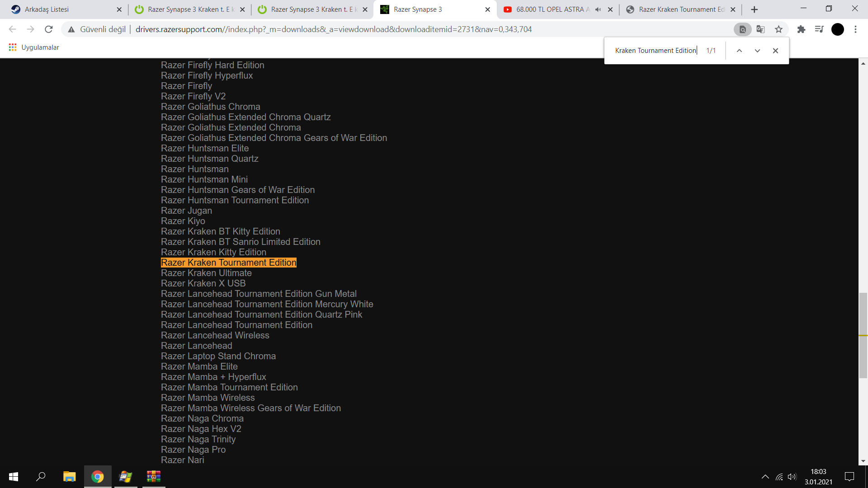Open File Explorer from taskbar
Screen dimensions: 868x488
coord(69,477)
